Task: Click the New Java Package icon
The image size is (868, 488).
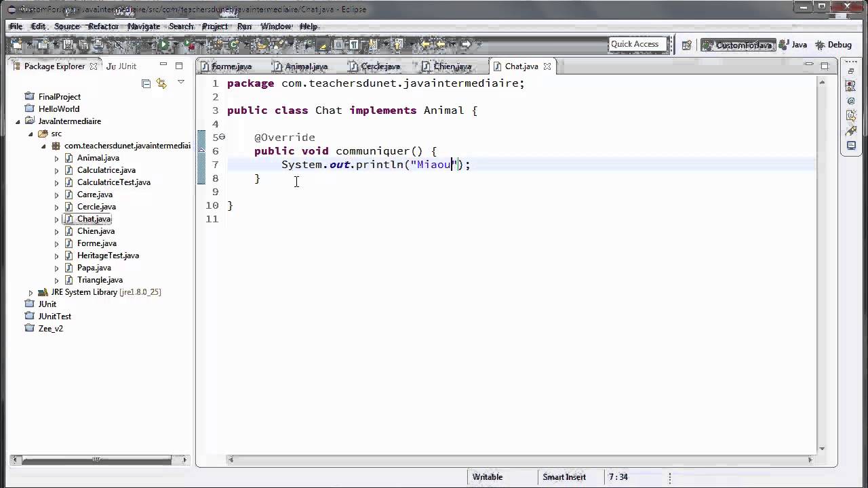Action: point(218,45)
